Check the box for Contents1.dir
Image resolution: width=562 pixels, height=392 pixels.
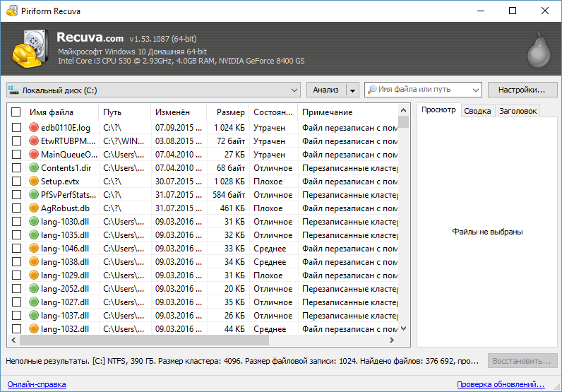16,167
